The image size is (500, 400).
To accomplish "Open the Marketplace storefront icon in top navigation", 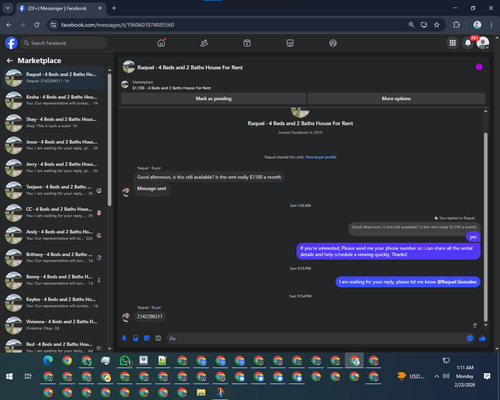I will [290, 43].
